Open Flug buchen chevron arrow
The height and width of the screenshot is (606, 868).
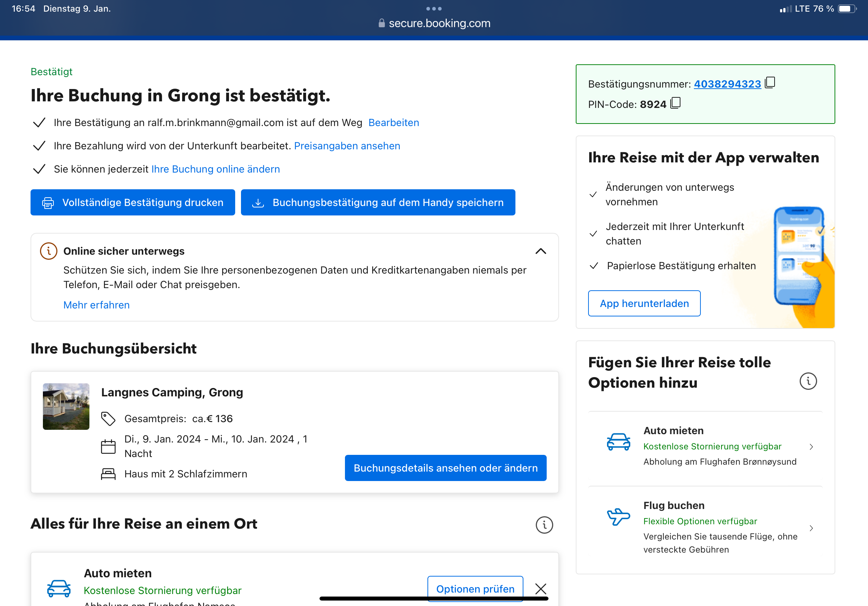tap(811, 528)
